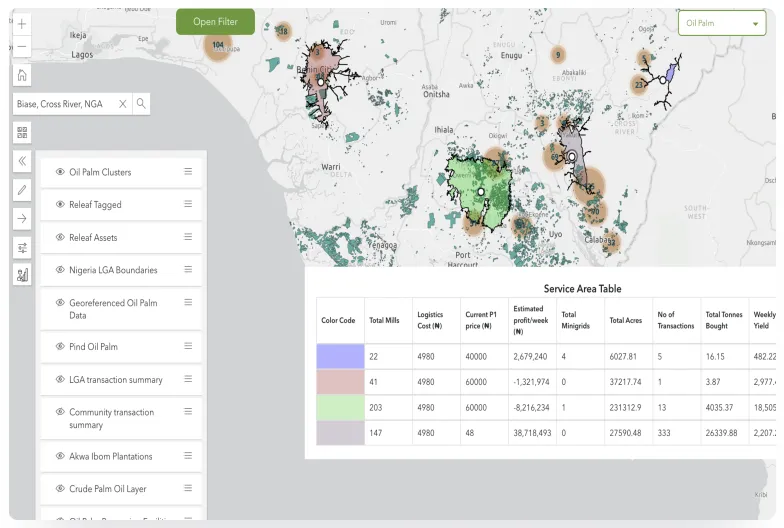Screen dimensions: 784x528
Task: Run the location search magnifier
Action: pyautogui.click(x=141, y=104)
